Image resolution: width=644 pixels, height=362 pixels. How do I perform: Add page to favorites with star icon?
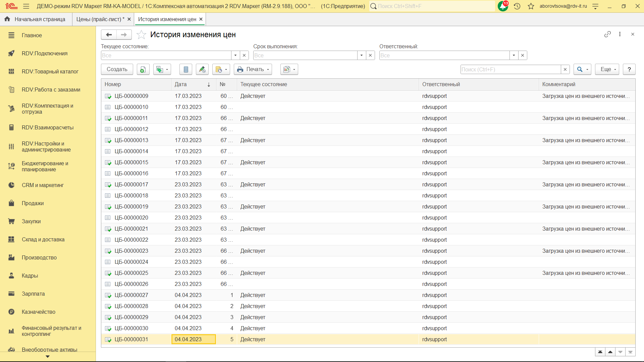pos(141,35)
